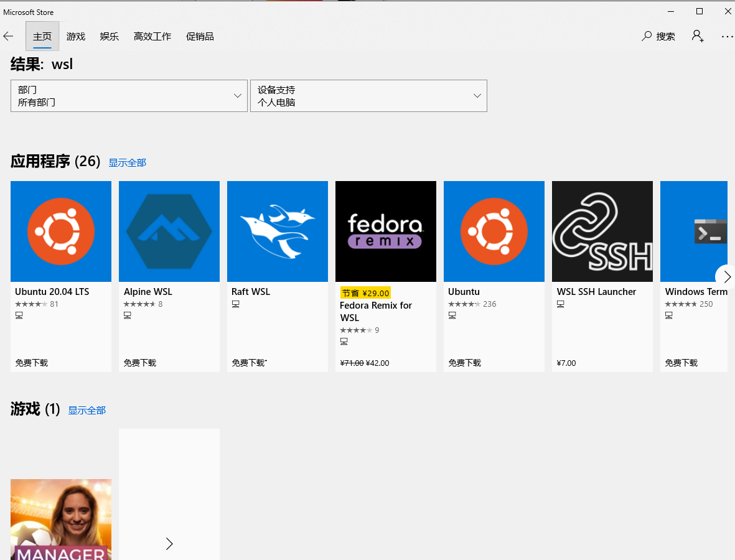This screenshot has width=735, height=560.
Task: Open the Alpine WSL hexagon logo tile
Action: point(169,231)
